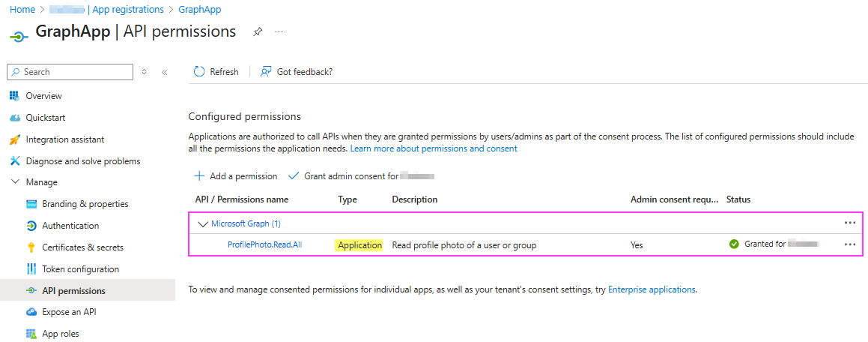
Task: Click the Configured permissions heading
Action: tap(245, 116)
